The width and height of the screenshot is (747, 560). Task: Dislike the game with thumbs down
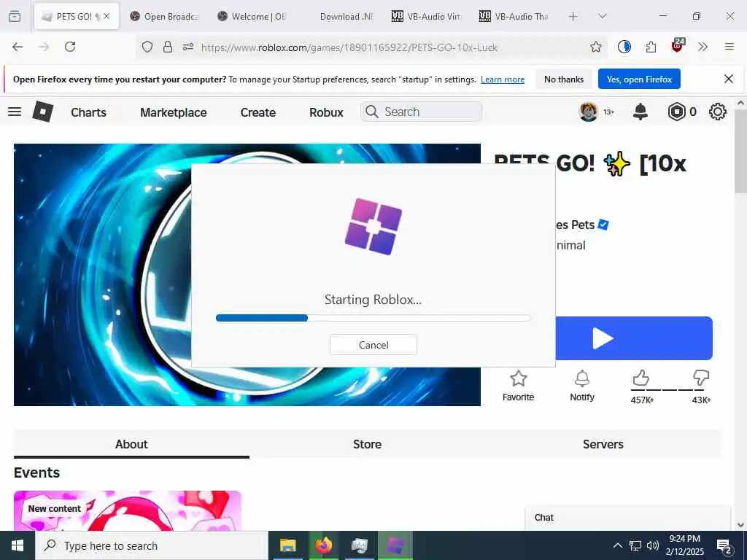tap(701, 378)
